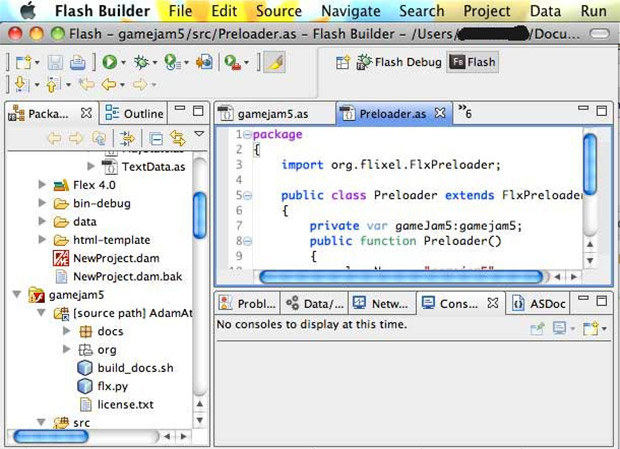Viewport: 620px width, 449px height.
Task: Collapse the function fold on line 8
Action: pyautogui.click(x=247, y=241)
